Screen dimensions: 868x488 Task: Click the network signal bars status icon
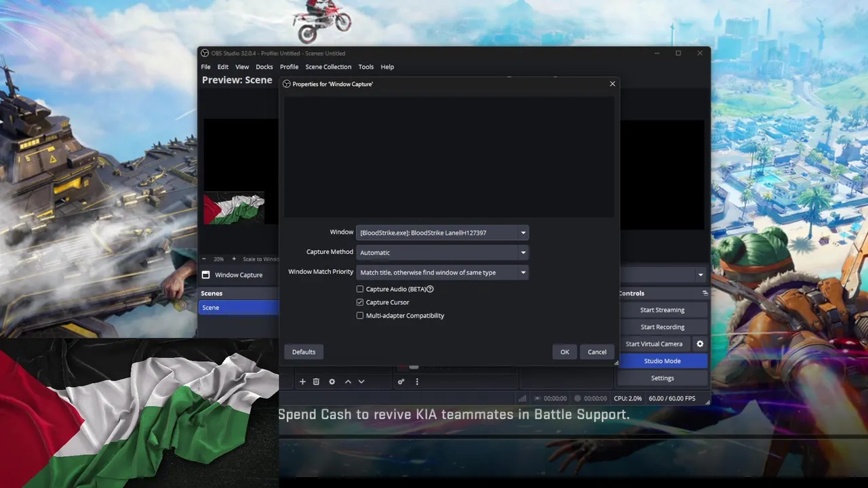click(x=523, y=399)
